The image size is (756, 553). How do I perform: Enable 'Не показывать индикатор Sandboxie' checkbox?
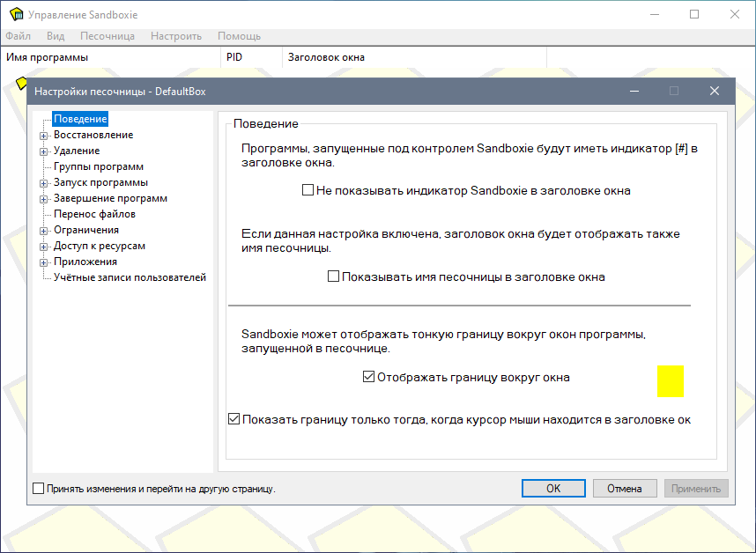click(x=308, y=190)
